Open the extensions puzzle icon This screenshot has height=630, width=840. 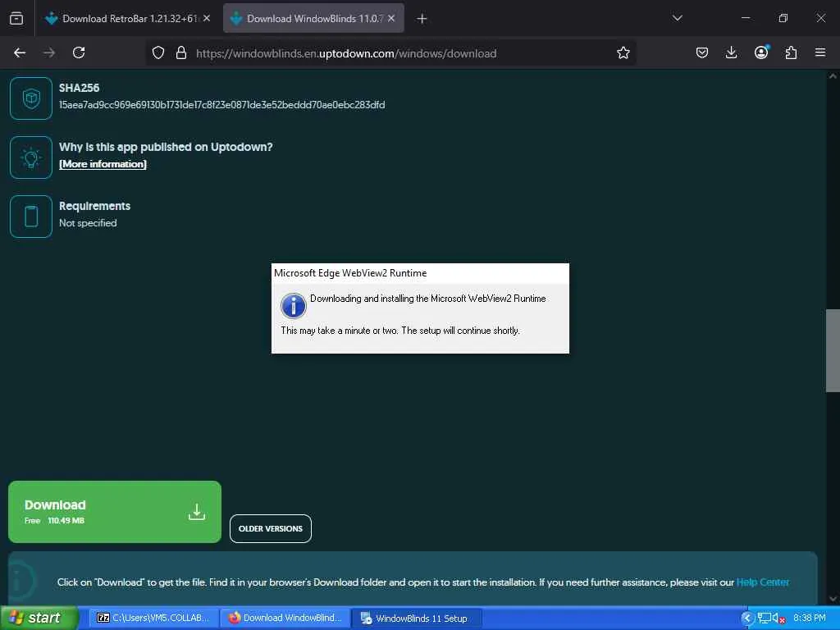(791, 52)
